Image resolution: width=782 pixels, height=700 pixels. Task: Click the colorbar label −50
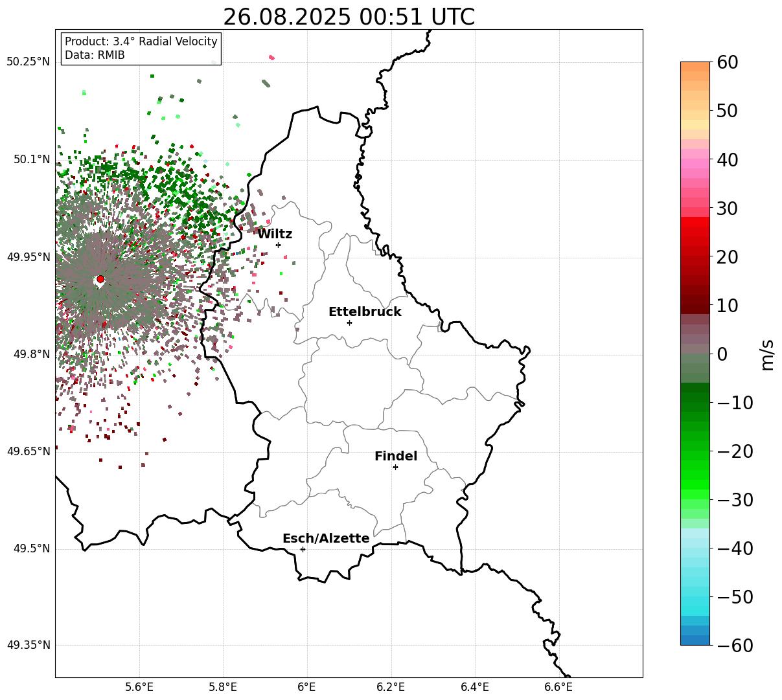tap(735, 597)
